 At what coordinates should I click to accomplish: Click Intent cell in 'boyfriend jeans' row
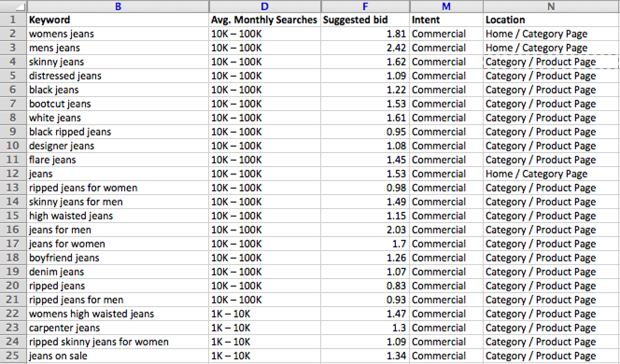click(446, 258)
